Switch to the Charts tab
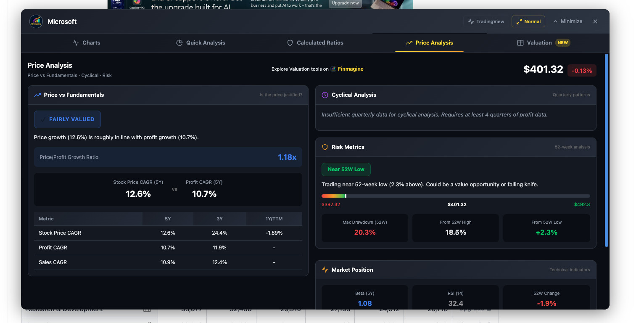This screenshot has width=644, height=323. tap(86, 43)
